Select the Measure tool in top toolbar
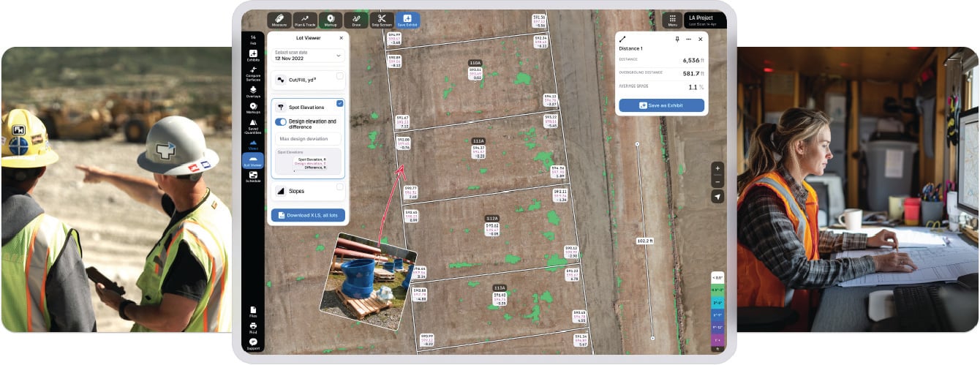This screenshot has width=980, height=365. (279, 20)
